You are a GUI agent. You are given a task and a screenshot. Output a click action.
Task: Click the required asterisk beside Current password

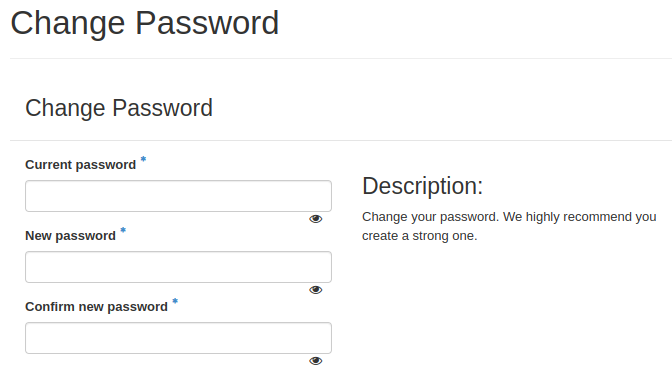[x=143, y=160]
